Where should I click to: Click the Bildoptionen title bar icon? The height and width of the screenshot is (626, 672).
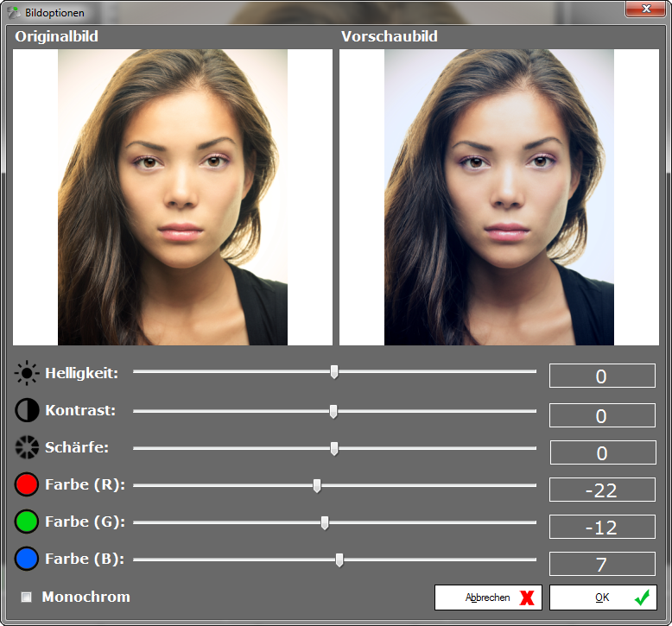coord(13,14)
